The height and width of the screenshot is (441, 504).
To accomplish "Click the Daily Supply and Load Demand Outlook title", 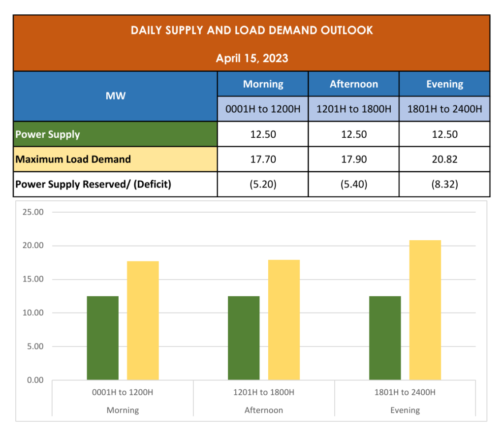I will tap(252, 31).
